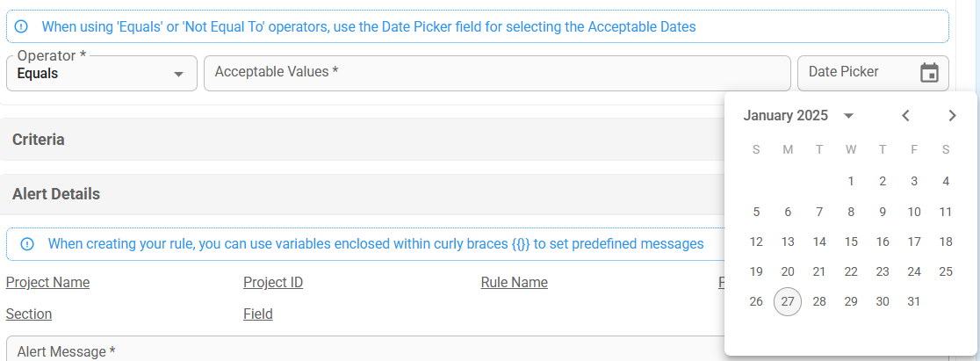Click the calendar icon in Date Picker

(929, 73)
